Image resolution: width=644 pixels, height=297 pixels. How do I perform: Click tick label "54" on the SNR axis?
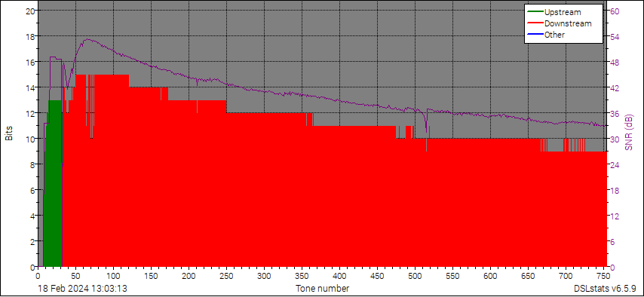click(x=615, y=37)
